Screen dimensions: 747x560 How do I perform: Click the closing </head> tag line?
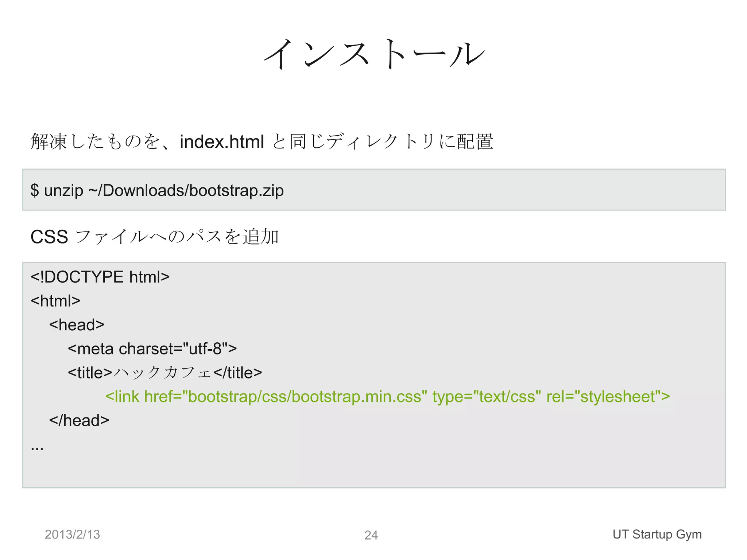[x=79, y=420]
